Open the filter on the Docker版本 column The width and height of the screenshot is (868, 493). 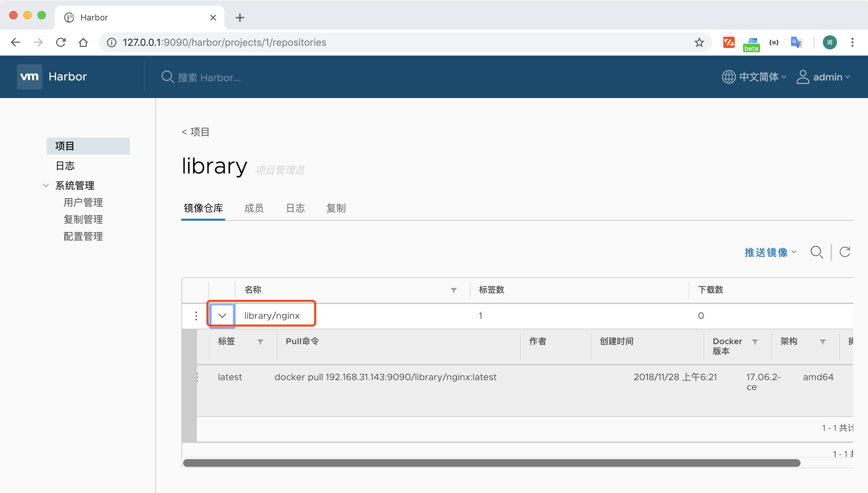pyautogui.click(x=755, y=342)
